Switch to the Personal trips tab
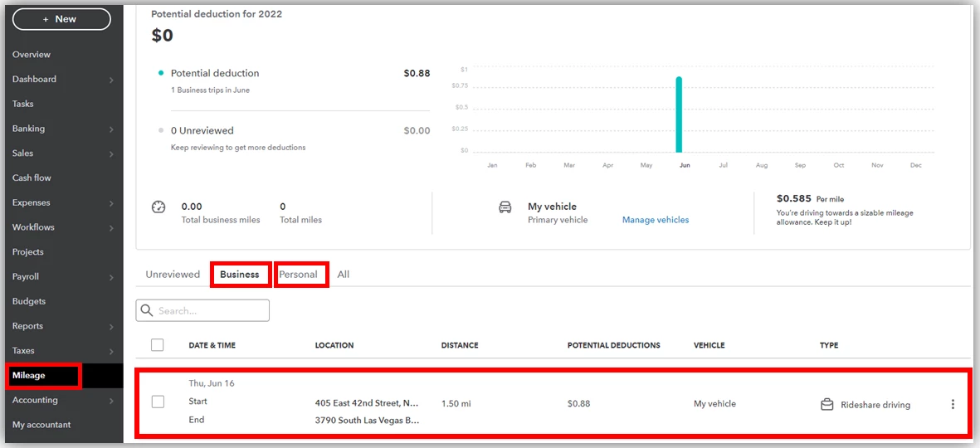 point(298,275)
